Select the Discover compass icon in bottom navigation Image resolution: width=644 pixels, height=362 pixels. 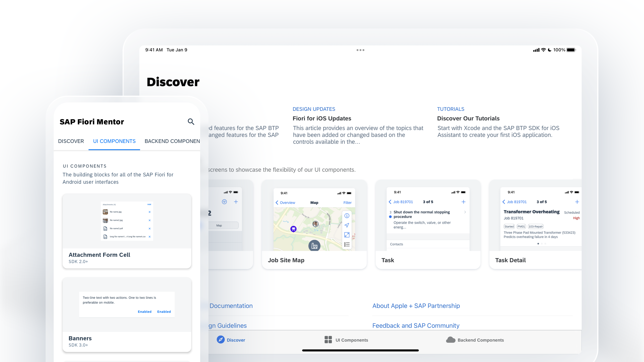pyautogui.click(x=220, y=340)
